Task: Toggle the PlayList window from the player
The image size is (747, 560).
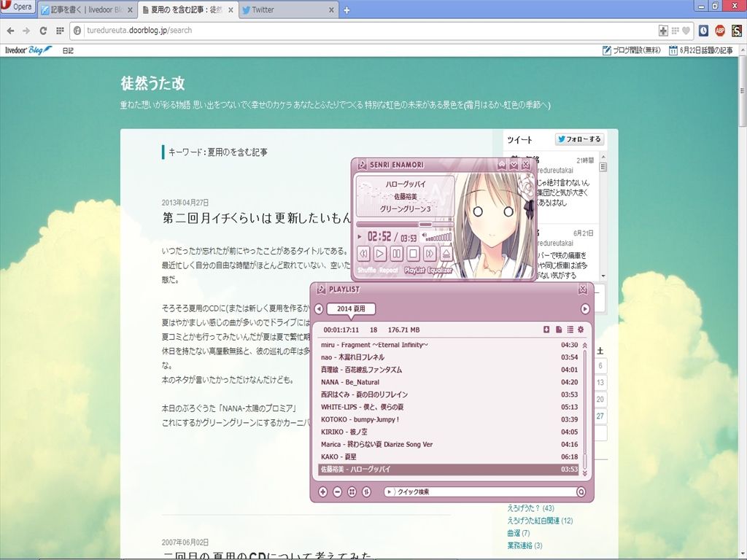Action: click(414, 270)
